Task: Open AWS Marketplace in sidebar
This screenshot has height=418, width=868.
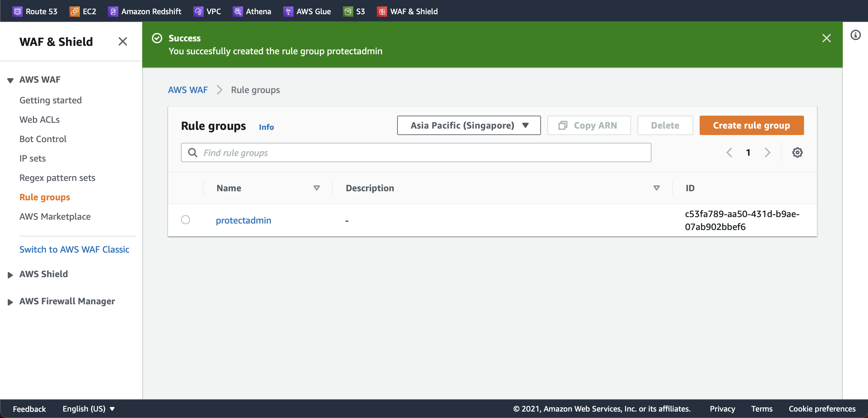Action: (x=55, y=216)
